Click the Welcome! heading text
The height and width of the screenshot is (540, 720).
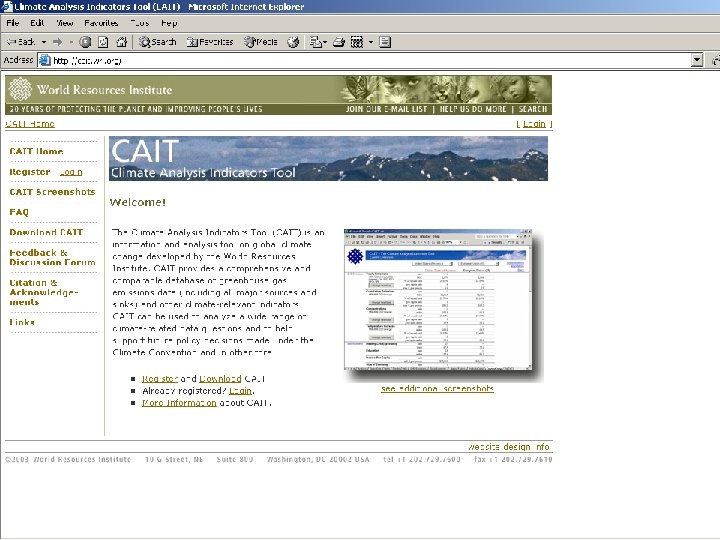138,202
